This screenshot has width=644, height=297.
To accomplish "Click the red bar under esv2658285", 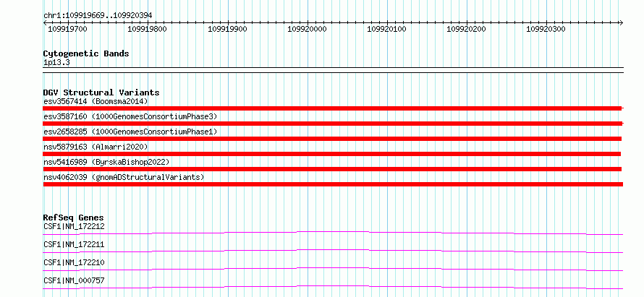I will [332, 139].
